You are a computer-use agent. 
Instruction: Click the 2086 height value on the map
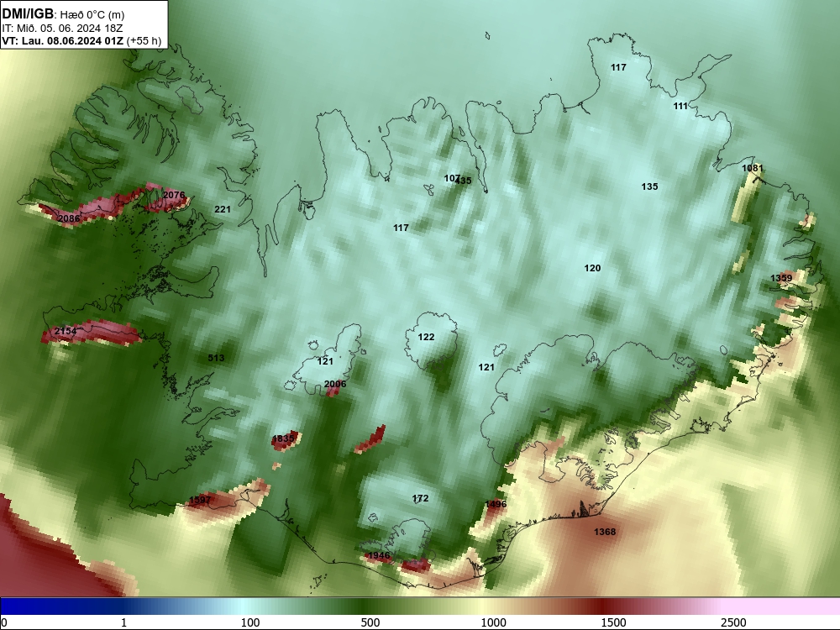point(69,218)
